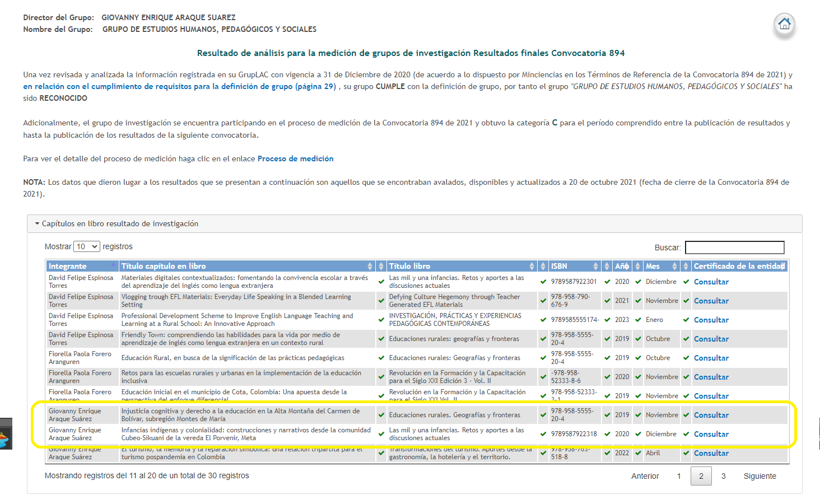
Task: Click sort arrows on Mes column
Action: point(674,266)
